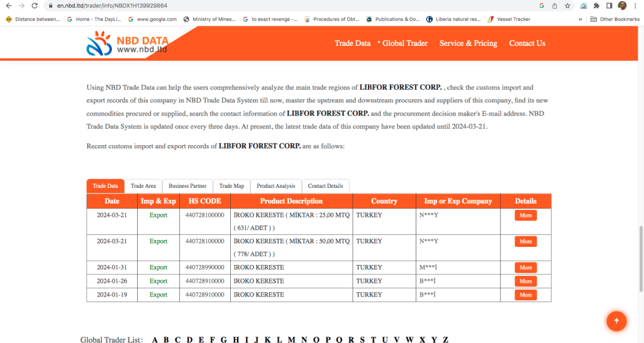Open the Chrome profile avatar
This screenshot has width=644, height=343.
(622, 6)
